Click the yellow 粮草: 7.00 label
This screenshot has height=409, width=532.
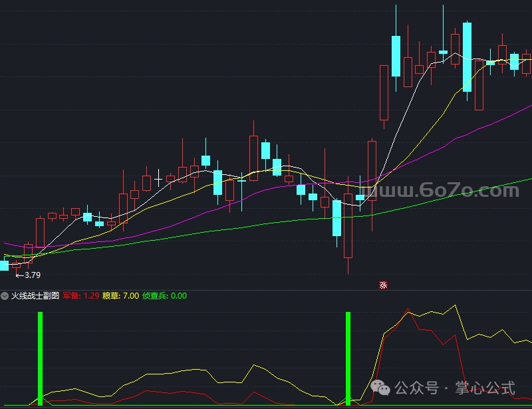click(120, 296)
